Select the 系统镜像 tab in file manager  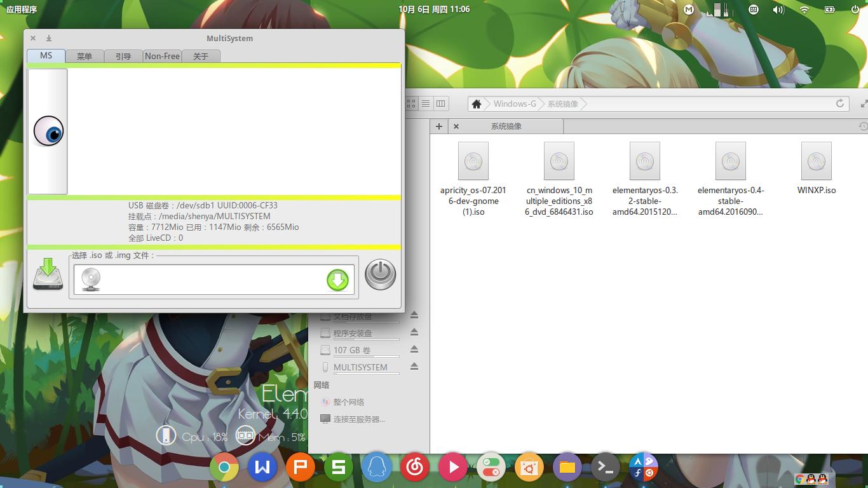click(506, 126)
